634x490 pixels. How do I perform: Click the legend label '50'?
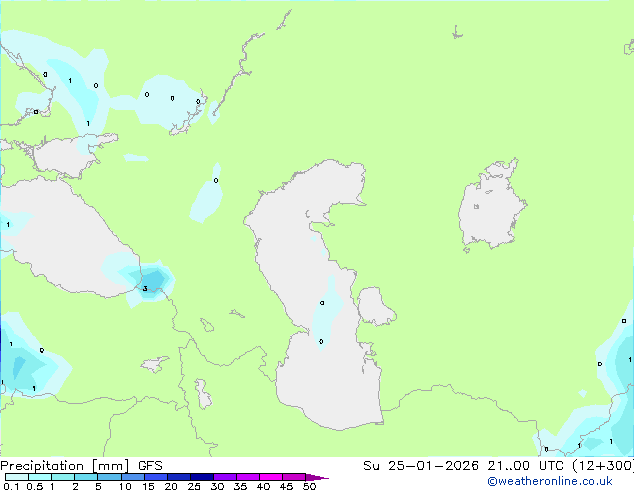[x=309, y=486]
